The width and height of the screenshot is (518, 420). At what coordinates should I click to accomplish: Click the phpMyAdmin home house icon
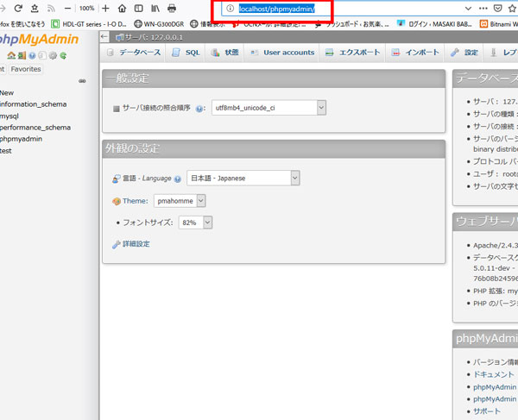click(x=11, y=55)
